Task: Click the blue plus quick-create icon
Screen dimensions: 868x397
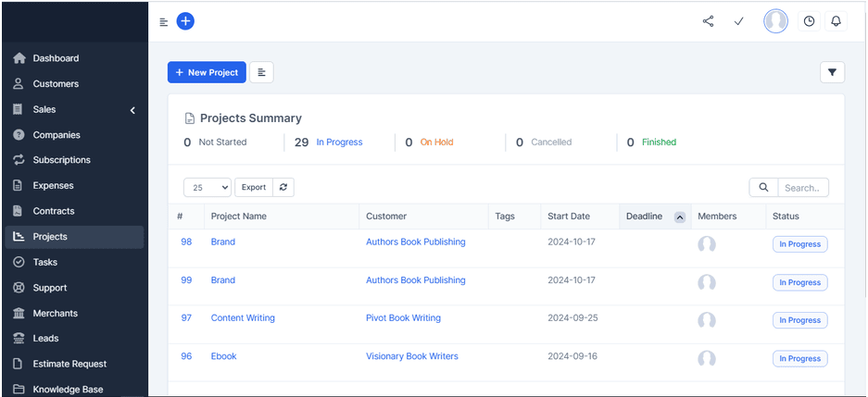Action: 185,21
